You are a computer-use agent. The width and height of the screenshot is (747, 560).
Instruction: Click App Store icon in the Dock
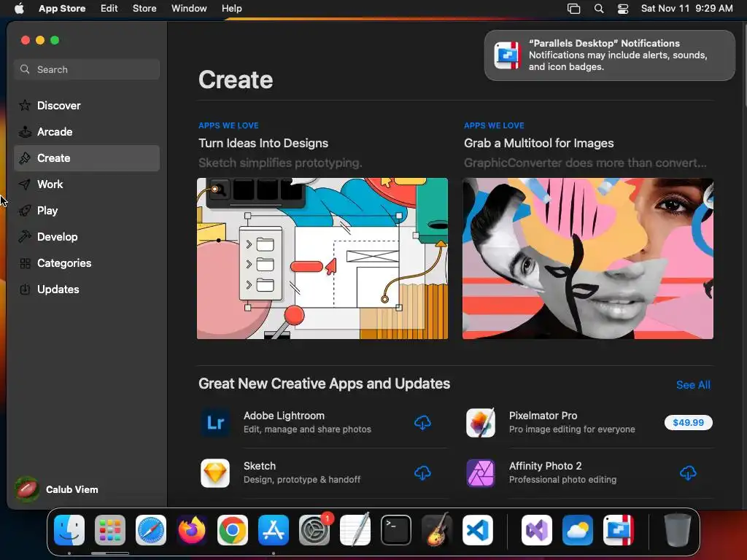pos(274,530)
